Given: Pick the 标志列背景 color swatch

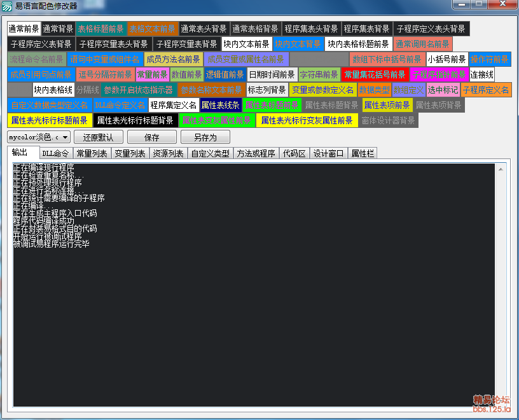Looking at the screenshot, I should [x=267, y=90].
